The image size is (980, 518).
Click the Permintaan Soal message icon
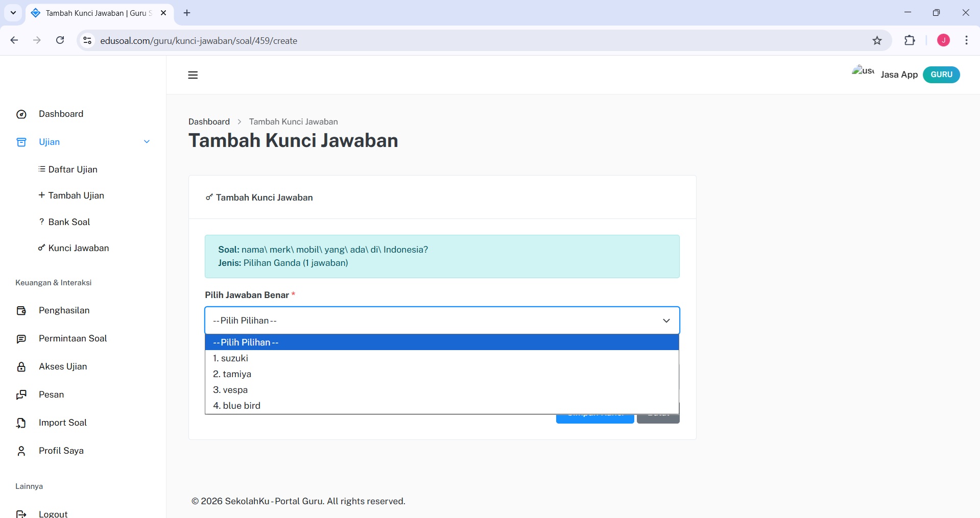(21, 339)
